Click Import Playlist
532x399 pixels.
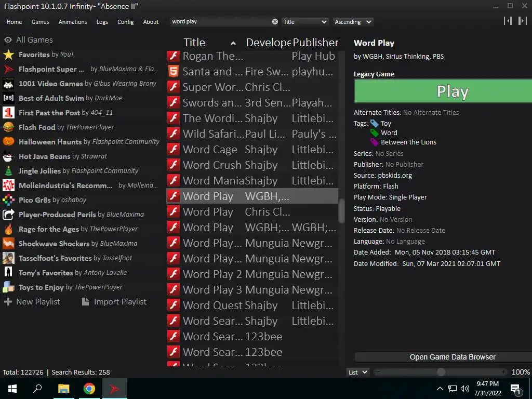tap(115, 302)
